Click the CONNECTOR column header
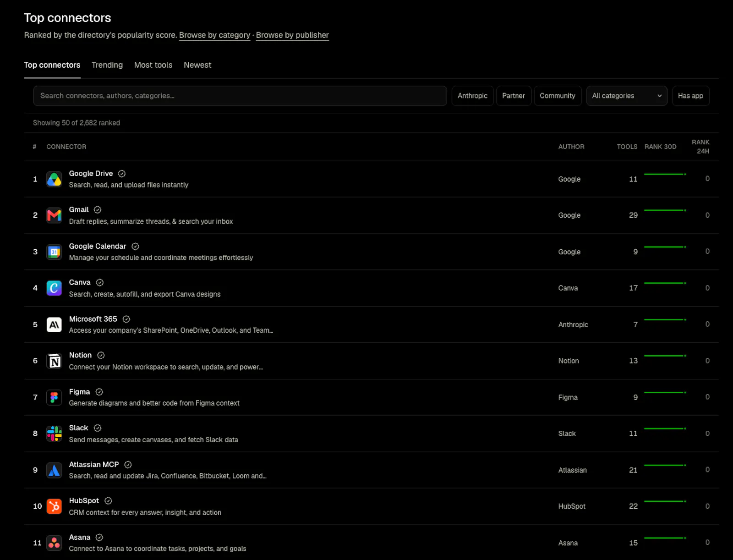 pyautogui.click(x=66, y=147)
